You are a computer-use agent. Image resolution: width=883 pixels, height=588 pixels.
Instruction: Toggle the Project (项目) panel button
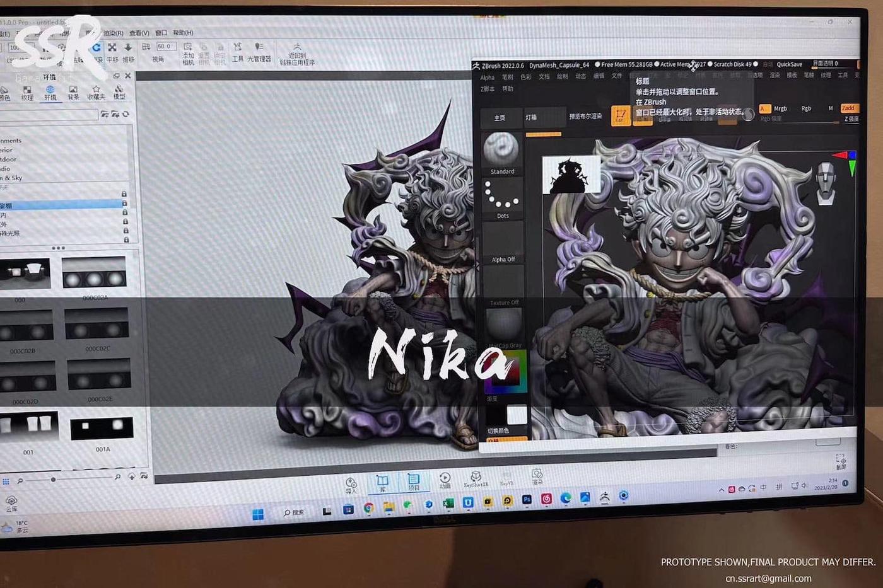pos(414,482)
